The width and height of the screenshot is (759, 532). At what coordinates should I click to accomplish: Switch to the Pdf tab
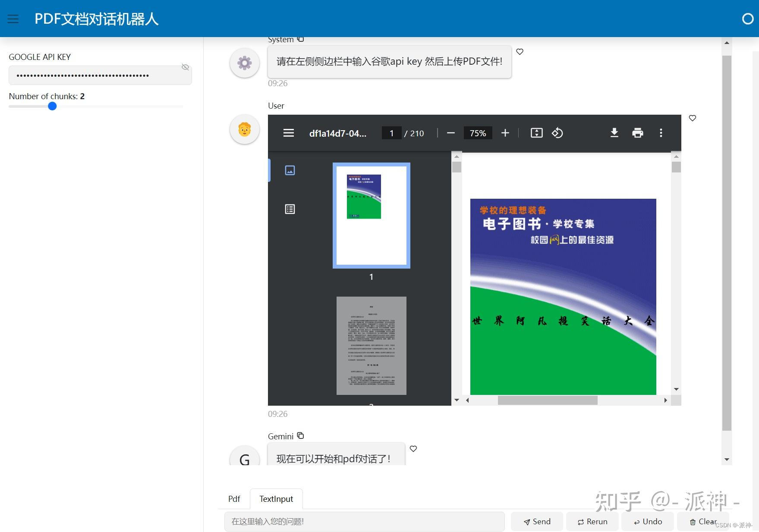[x=233, y=498]
